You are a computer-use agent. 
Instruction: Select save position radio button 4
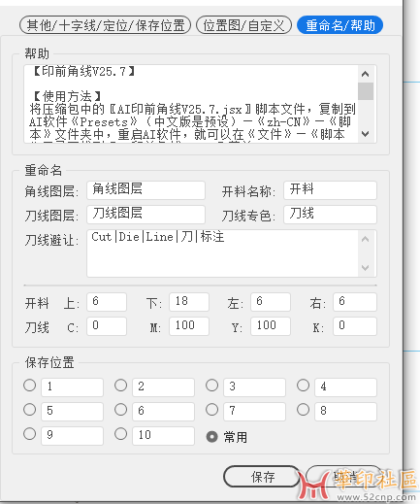click(304, 386)
